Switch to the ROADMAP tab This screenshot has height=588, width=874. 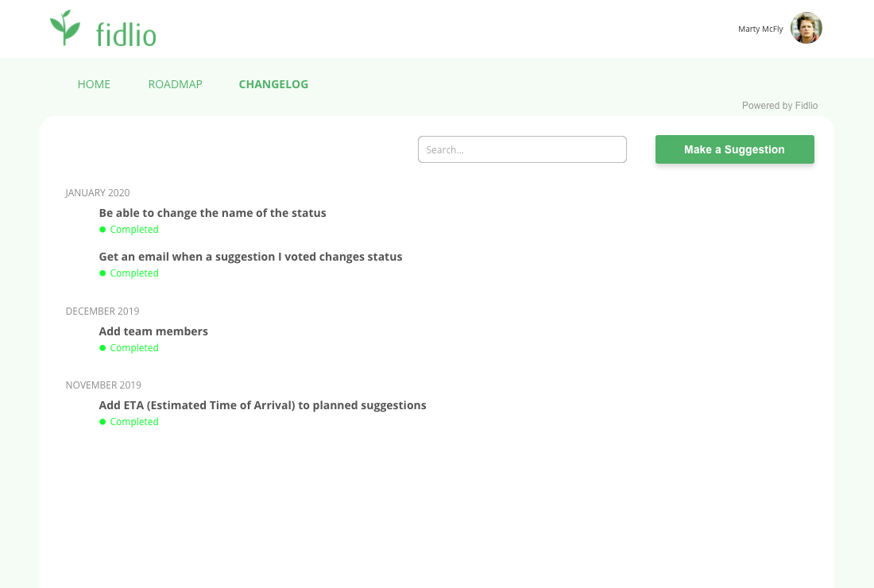click(175, 84)
